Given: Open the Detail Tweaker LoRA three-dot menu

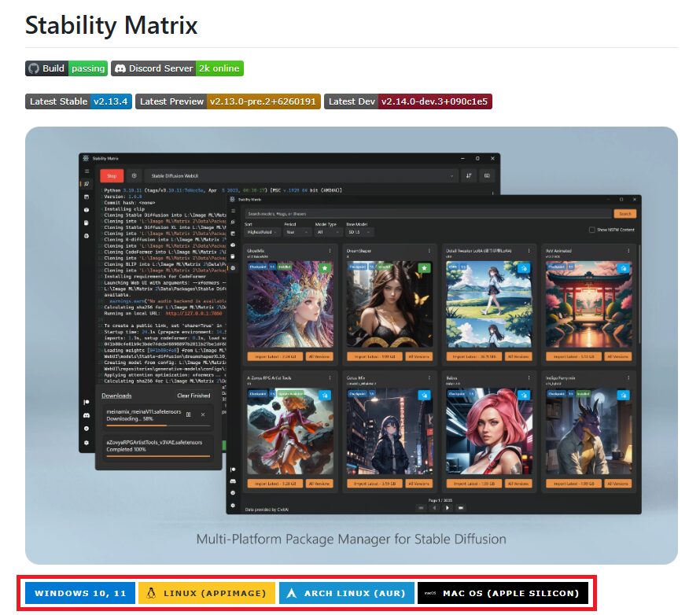Looking at the screenshot, I should coord(529,251).
